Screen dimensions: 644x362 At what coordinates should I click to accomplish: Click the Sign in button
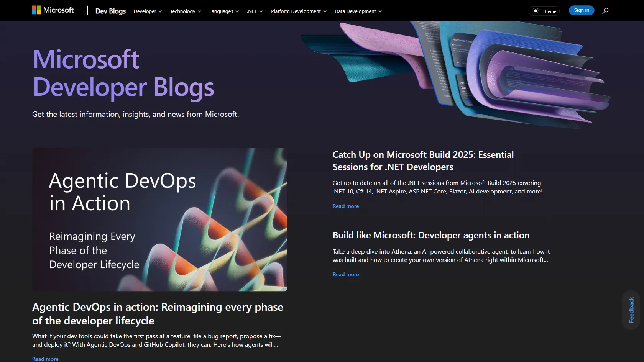coord(582,10)
